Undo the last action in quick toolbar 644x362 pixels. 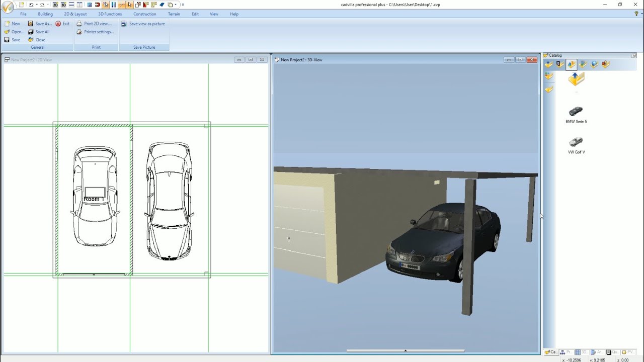[31, 5]
